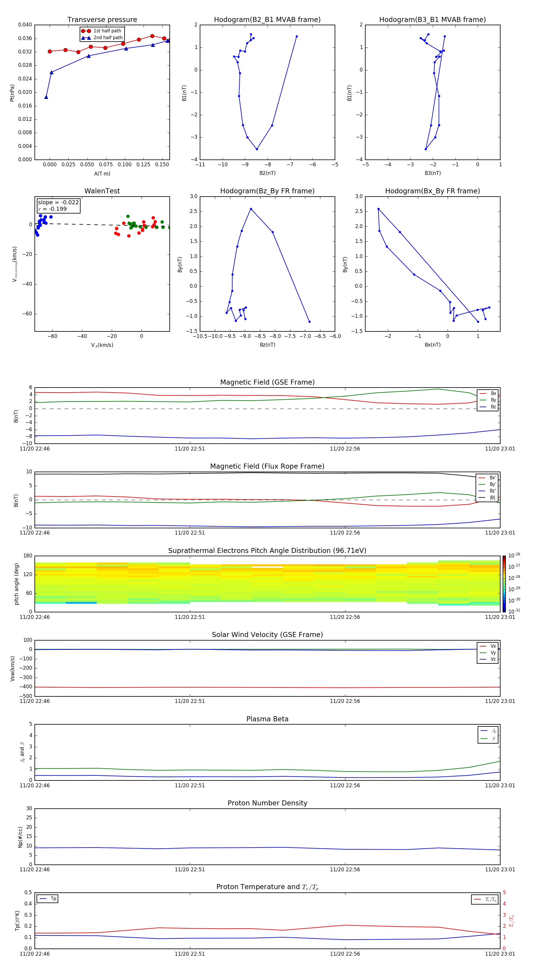Select '2nd half path' legend entry
The width and height of the screenshot is (535, 980).
pyautogui.click(x=102, y=38)
